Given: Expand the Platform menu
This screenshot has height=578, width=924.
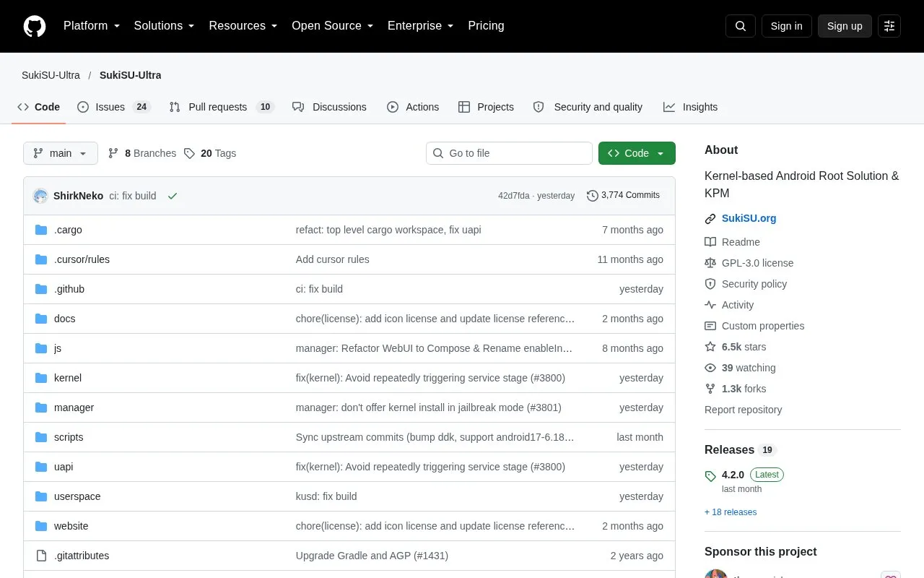Looking at the screenshot, I should [x=92, y=26].
